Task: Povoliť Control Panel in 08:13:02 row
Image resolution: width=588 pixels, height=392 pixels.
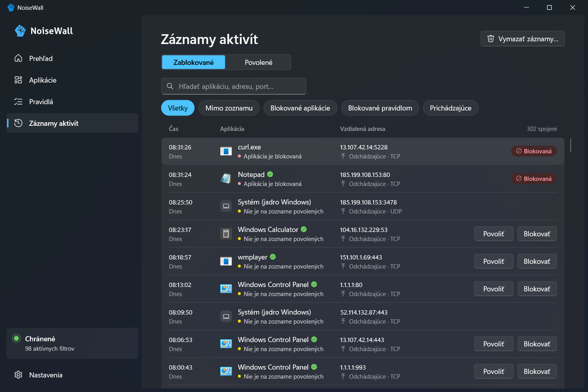Action: pyautogui.click(x=493, y=289)
